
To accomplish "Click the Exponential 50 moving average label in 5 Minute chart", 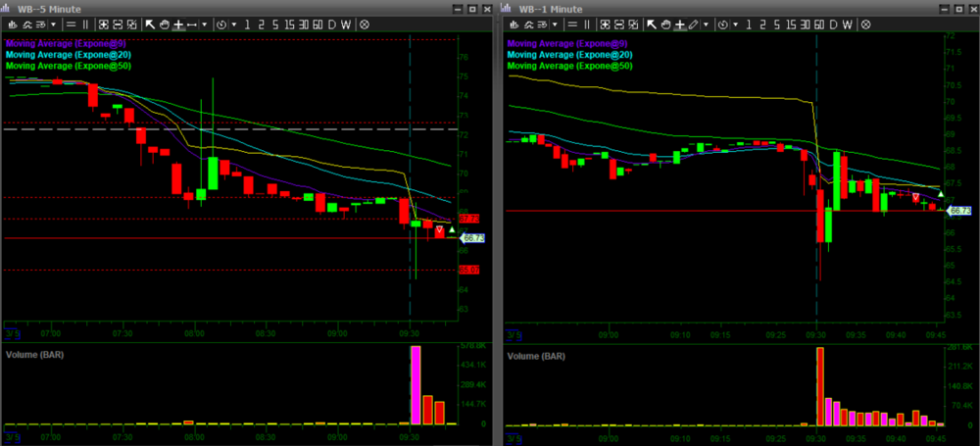I will [x=69, y=66].
